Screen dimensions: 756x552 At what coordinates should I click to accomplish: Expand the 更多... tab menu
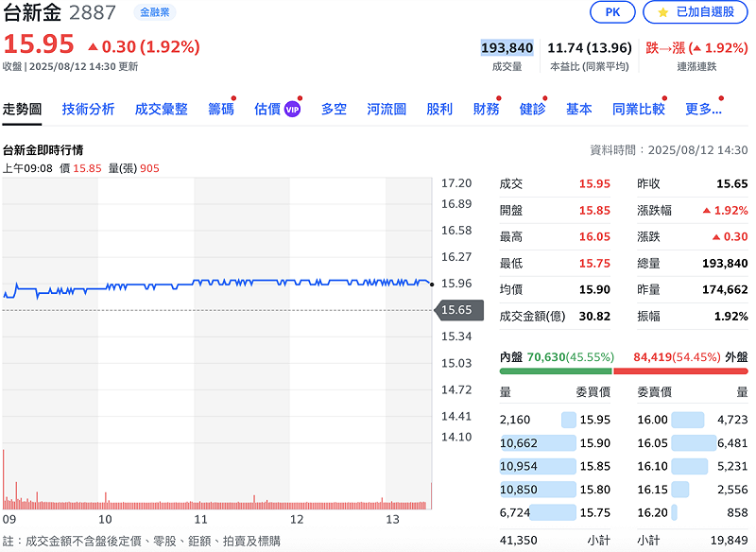[x=703, y=110]
